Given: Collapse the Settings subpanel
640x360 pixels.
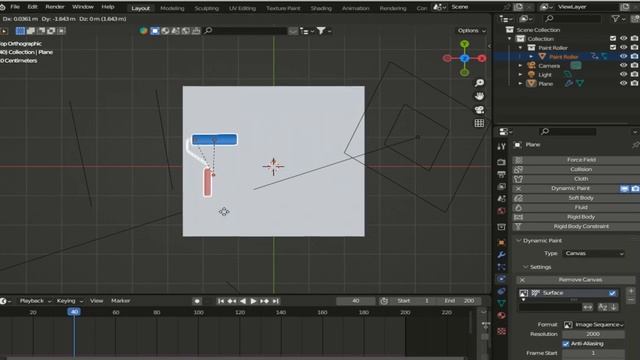Looking at the screenshot, I should point(526,267).
